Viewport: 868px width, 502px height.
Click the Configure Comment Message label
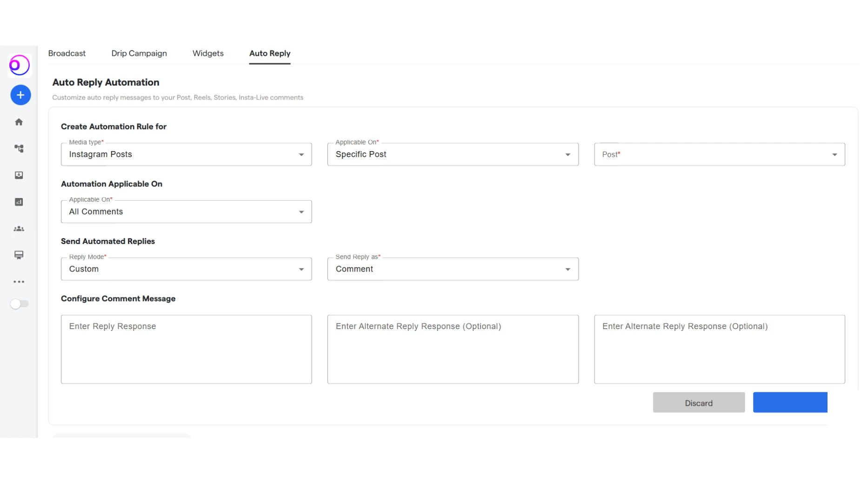coord(118,299)
